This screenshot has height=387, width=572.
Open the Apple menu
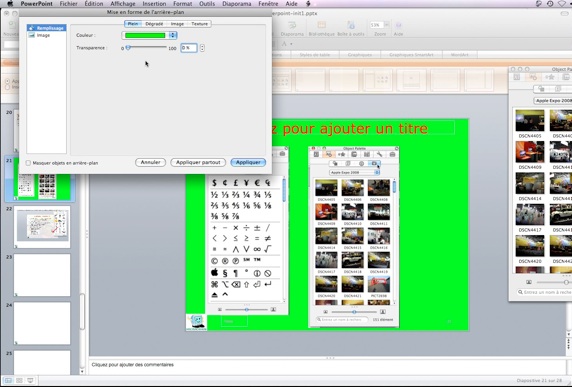tap(10, 4)
